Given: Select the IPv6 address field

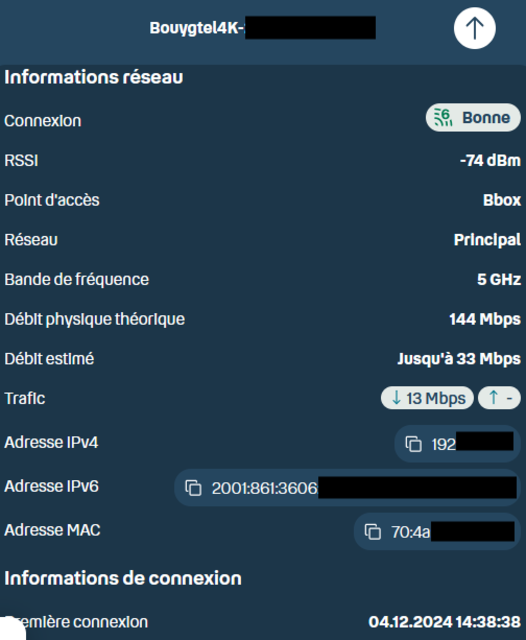Looking at the screenshot, I should pos(347,488).
